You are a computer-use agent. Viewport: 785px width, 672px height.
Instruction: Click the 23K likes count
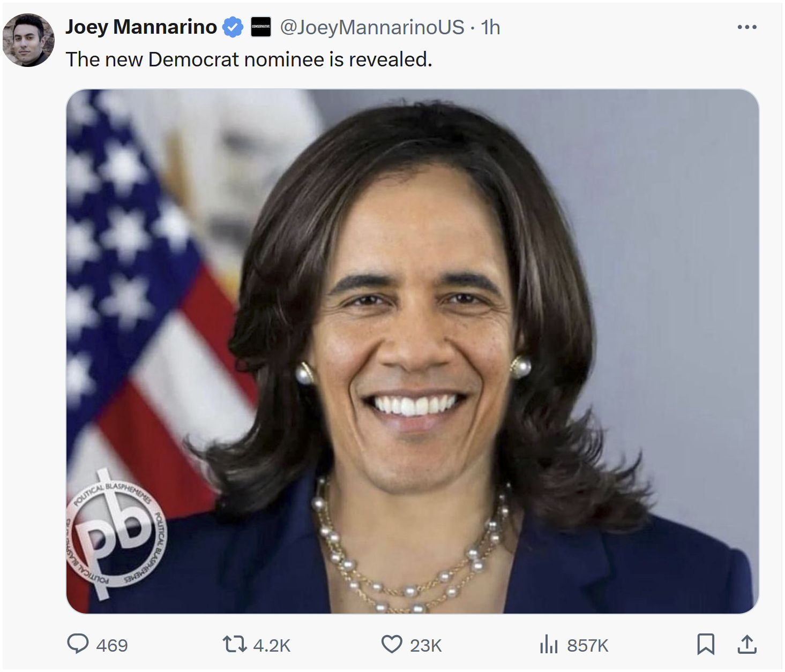coord(426,646)
